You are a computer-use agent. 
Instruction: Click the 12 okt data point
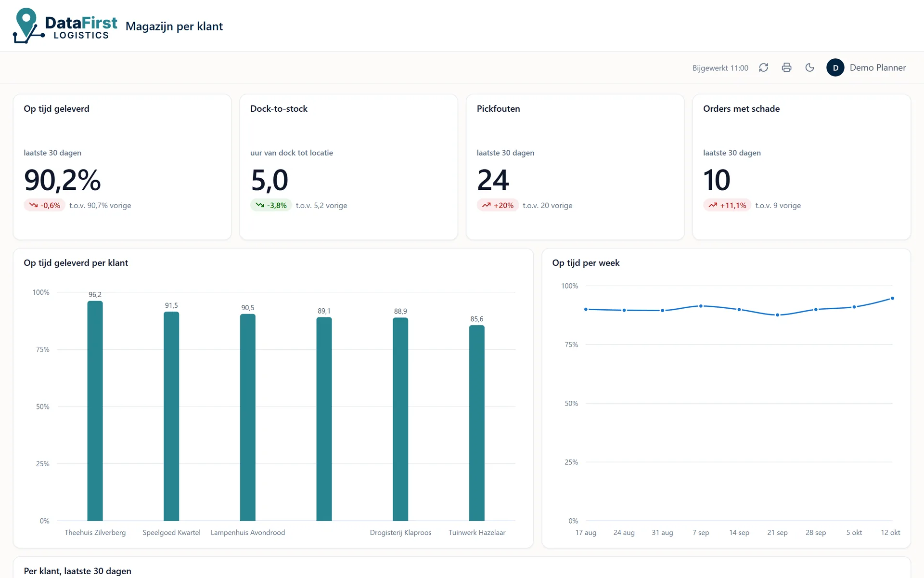(x=892, y=298)
